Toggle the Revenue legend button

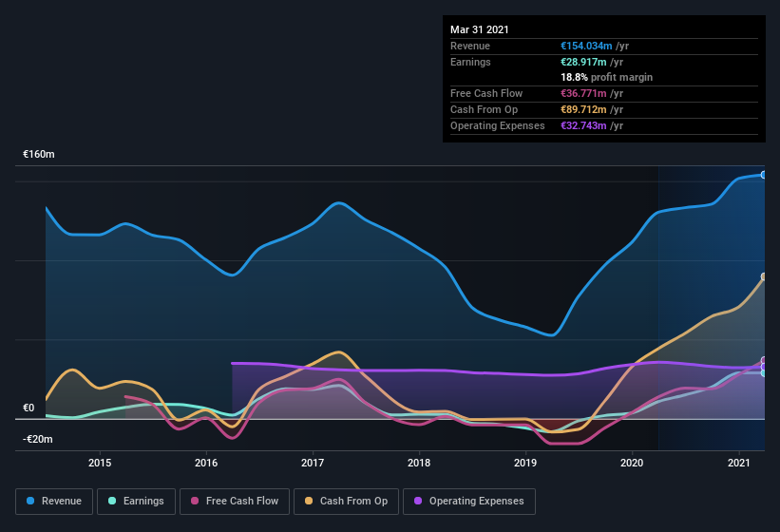(x=54, y=502)
